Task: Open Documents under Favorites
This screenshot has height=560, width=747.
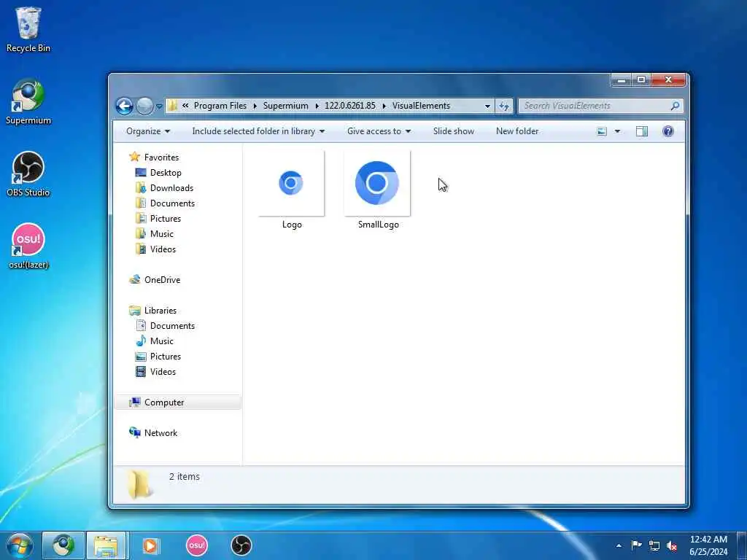Action: point(166,203)
